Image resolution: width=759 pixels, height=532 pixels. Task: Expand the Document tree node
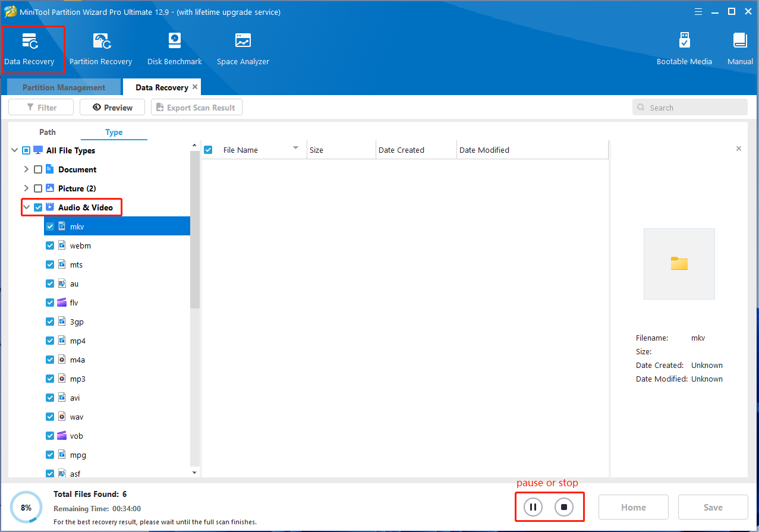pyautogui.click(x=26, y=169)
